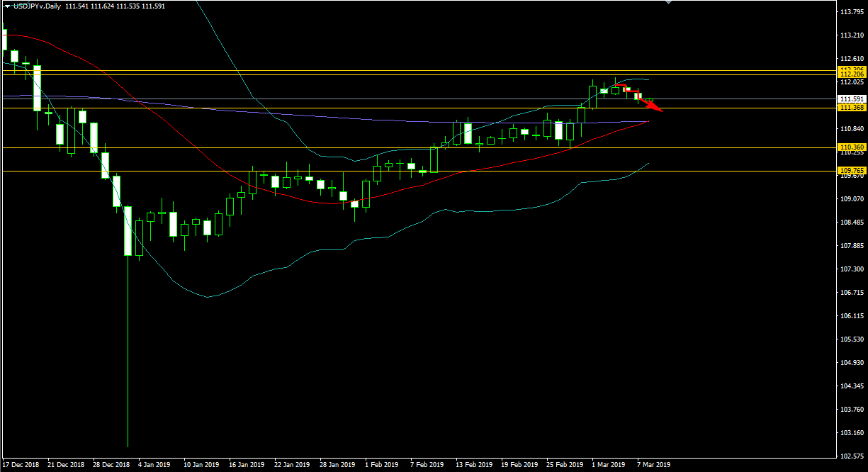Click the 104.345 price scale value
Viewport: 868px width, 472px height.
pos(851,386)
